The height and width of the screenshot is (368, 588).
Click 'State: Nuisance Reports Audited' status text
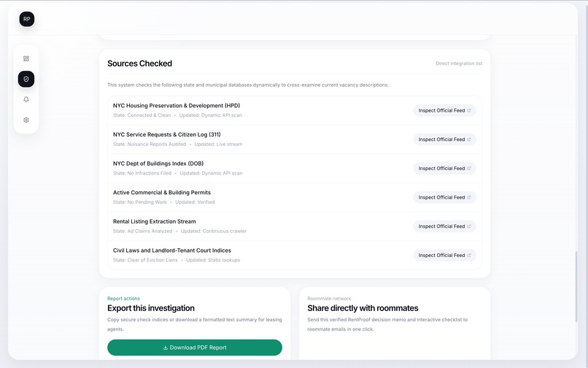(x=150, y=144)
